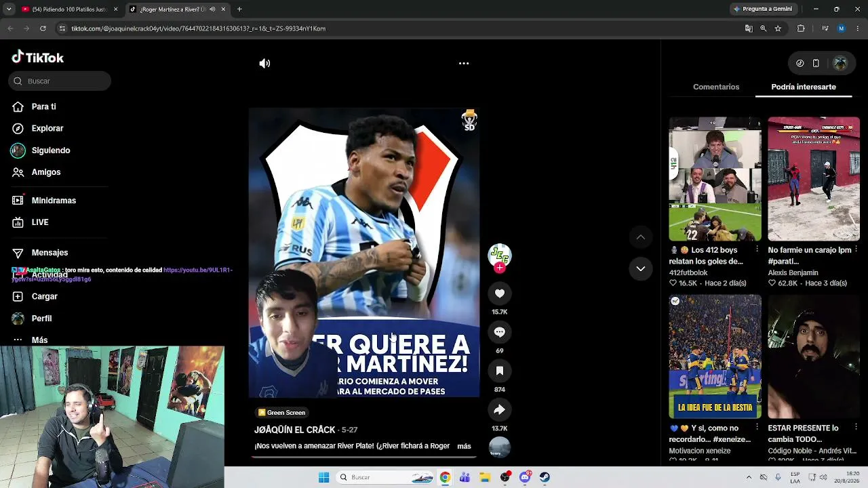The image size is (868, 488).
Task: Open the Chrome three-dot menu
Action: pos(858,28)
